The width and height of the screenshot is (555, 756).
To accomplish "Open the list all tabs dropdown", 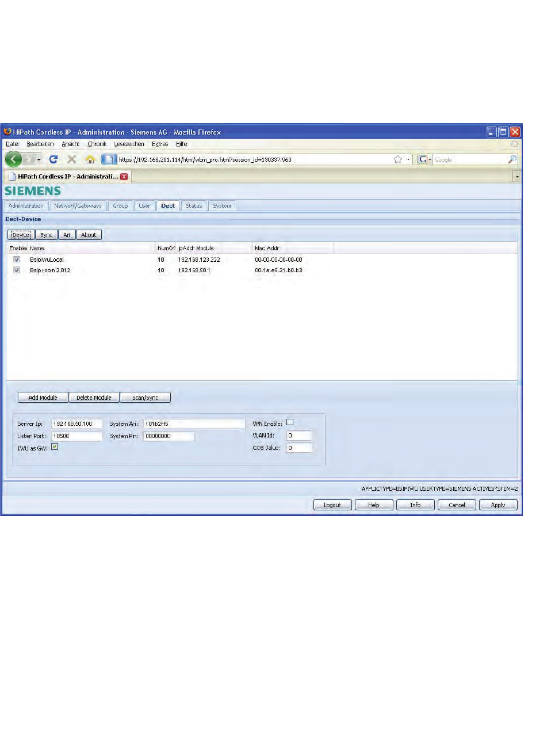I will point(517,177).
